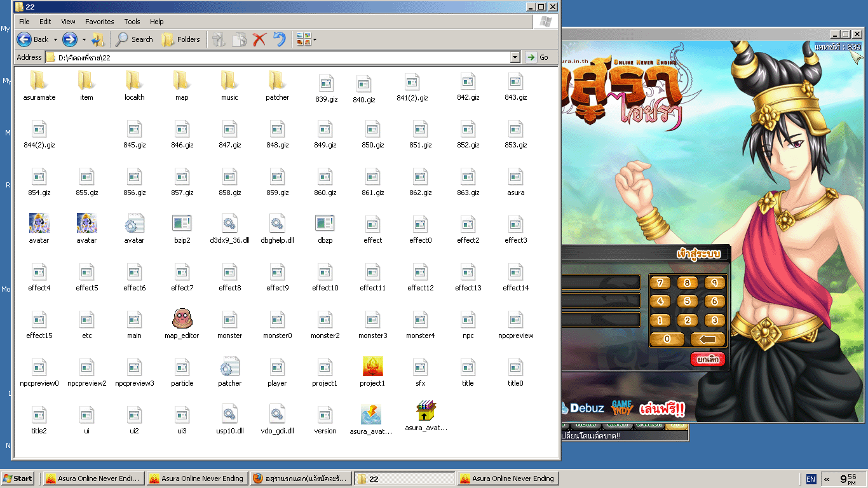
Task: Open the Help menu
Action: click(156, 22)
